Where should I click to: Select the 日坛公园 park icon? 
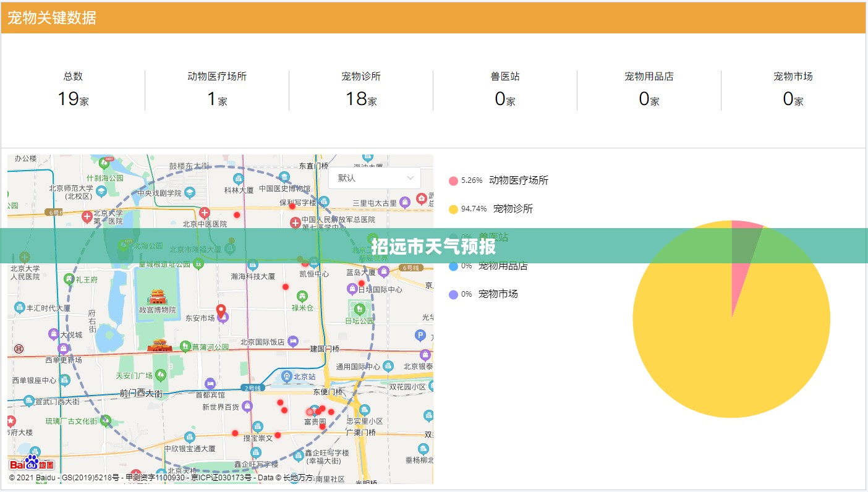(x=359, y=308)
